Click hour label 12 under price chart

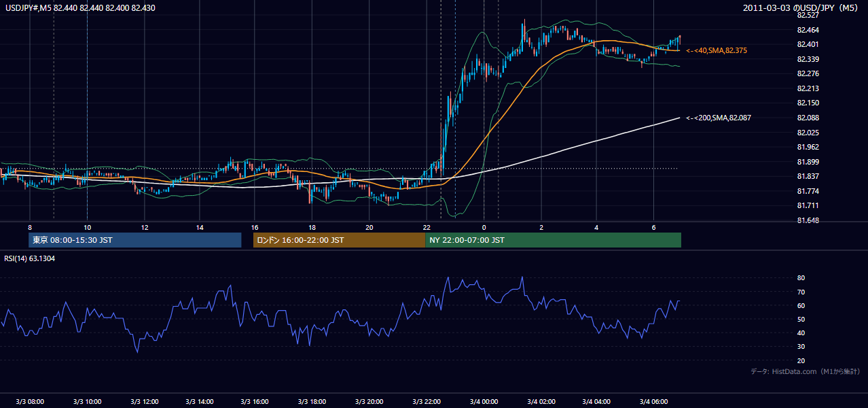144,227
